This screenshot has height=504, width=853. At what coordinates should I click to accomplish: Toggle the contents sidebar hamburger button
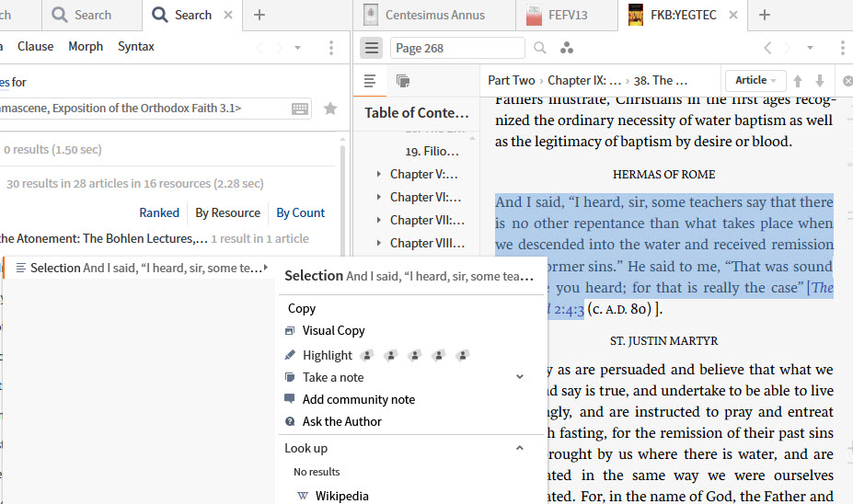coord(372,48)
